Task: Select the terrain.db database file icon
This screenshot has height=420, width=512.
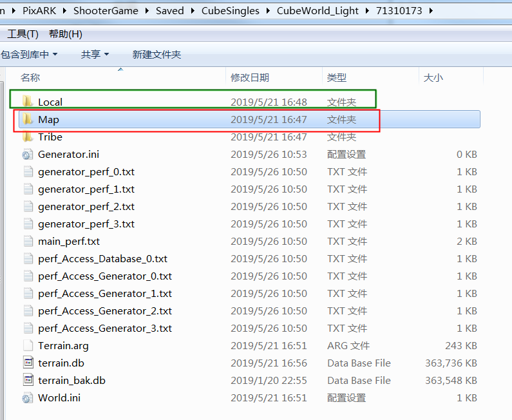Action: pos(28,363)
